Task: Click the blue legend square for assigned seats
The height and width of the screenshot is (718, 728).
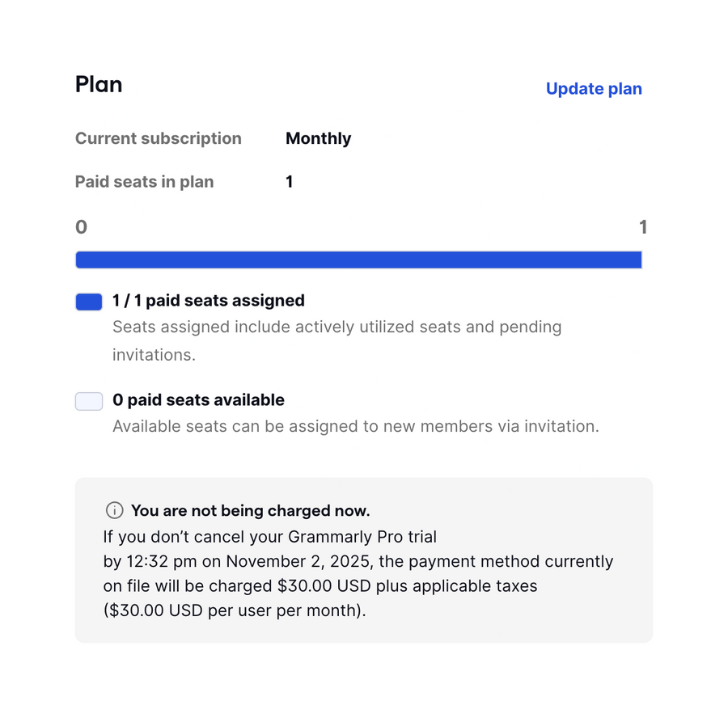Action: click(x=88, y=301)
